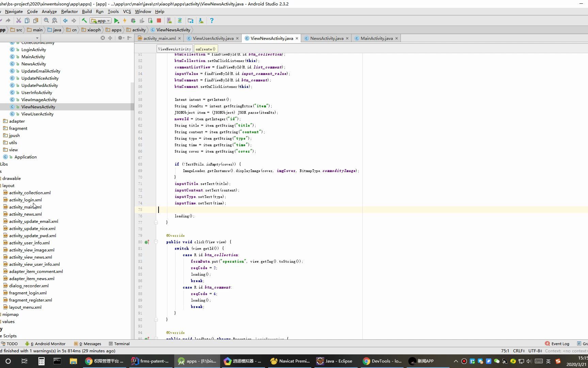Switch to NewsActivity.java tab
This screenshot has width=588, height=368.
coord(327,38)
